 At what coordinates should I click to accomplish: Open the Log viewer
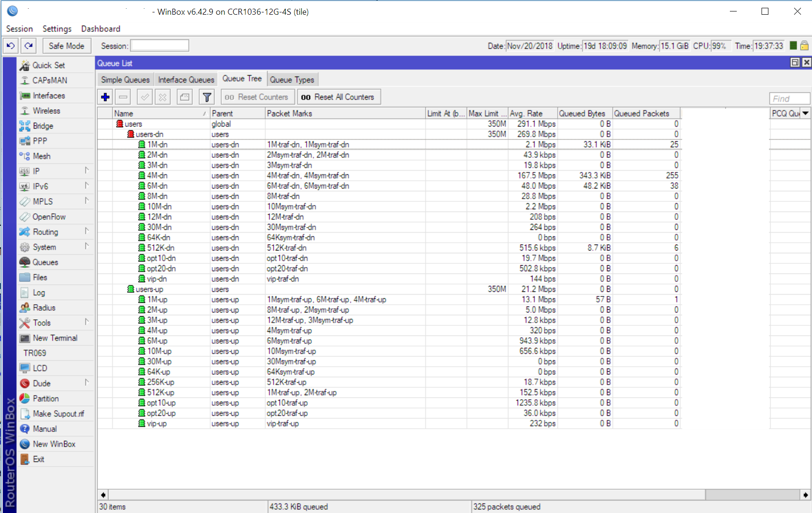coord(56,292)
